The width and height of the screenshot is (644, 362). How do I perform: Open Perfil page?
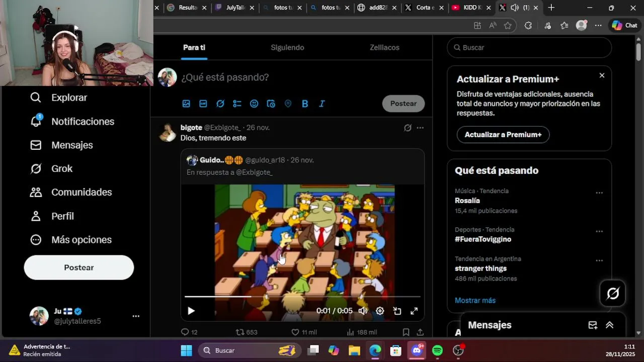52,216
